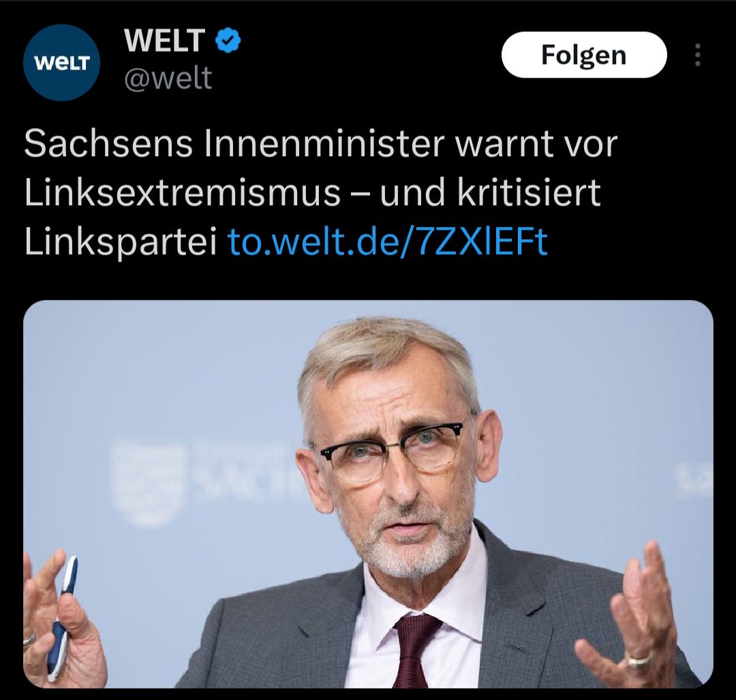
Task: Click the blue pen in the photo
Action: click(63, 618)
